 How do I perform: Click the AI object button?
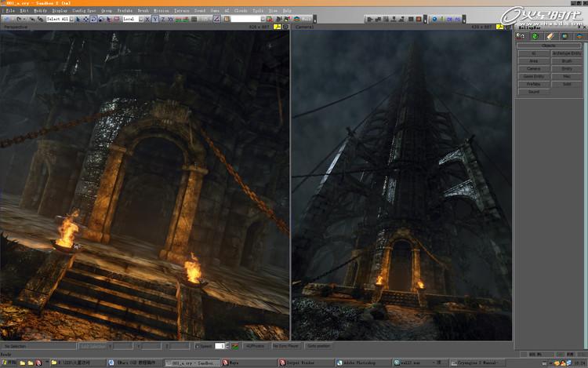[x=534, y=53]
